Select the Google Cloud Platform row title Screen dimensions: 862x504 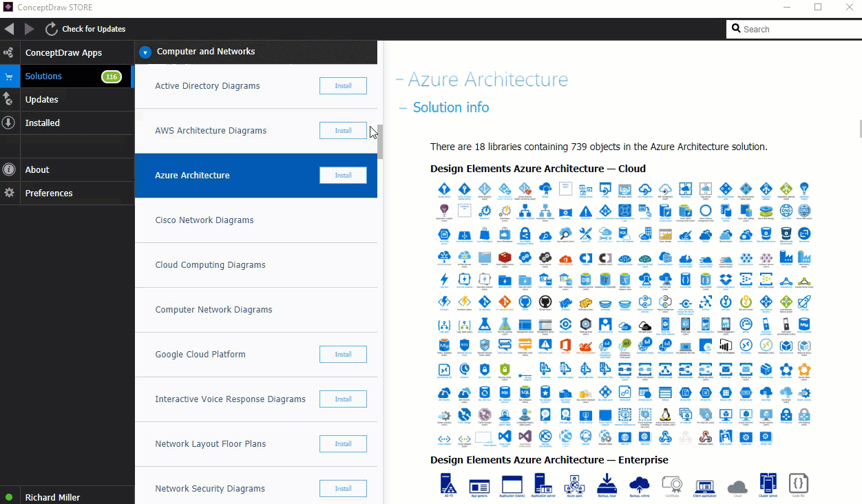point(200,355)
